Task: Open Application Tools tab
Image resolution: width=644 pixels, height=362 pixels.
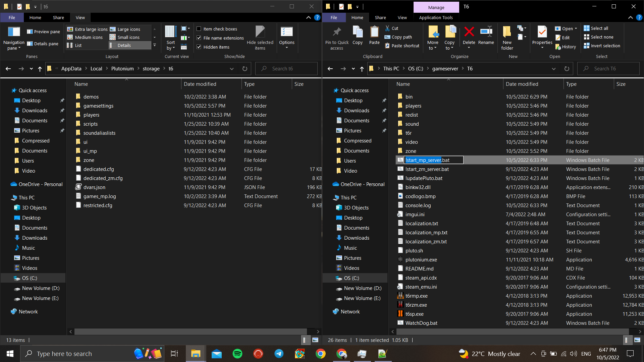Action: [x=436, y=17]
